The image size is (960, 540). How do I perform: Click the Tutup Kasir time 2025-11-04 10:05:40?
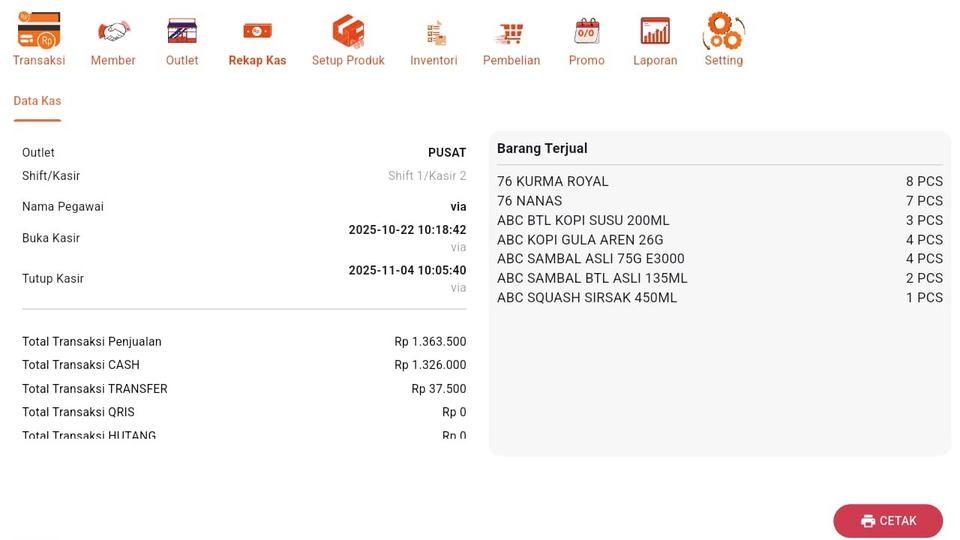tap(407, 271)
